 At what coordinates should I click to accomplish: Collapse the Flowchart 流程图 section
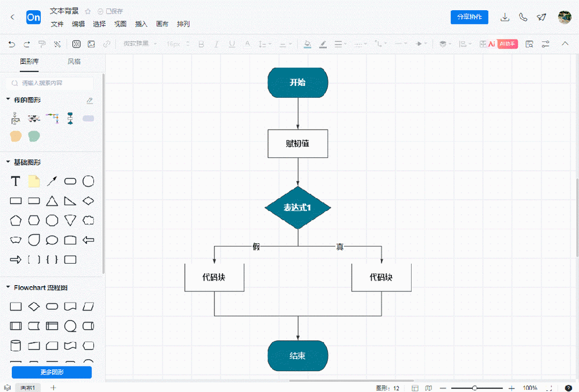tap(8, 287)
